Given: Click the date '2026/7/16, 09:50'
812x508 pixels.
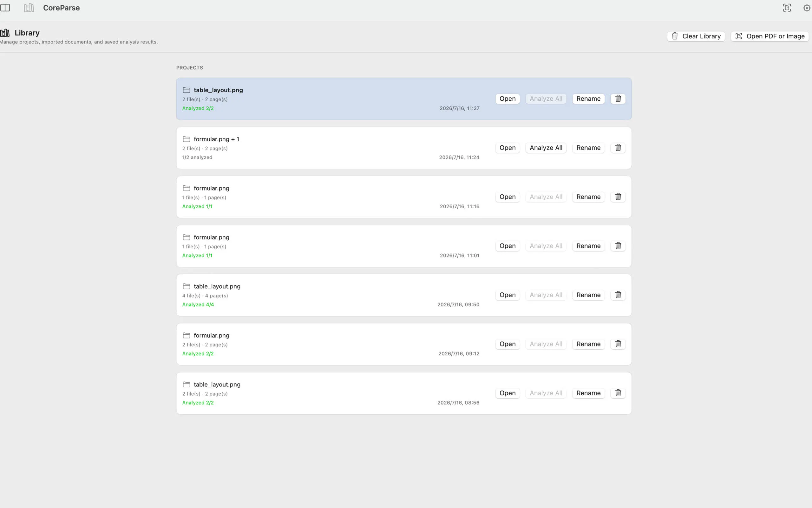Looking at the screenshot, I should coord(458,304).
